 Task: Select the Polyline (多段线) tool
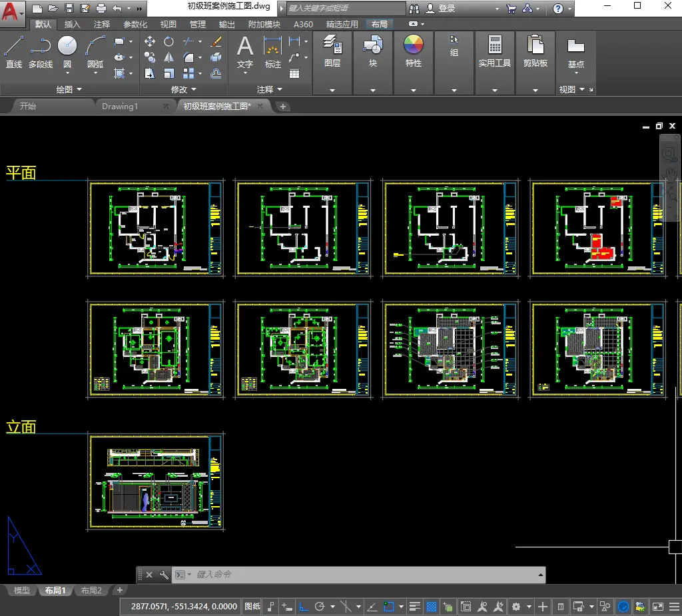click(41, 52)
